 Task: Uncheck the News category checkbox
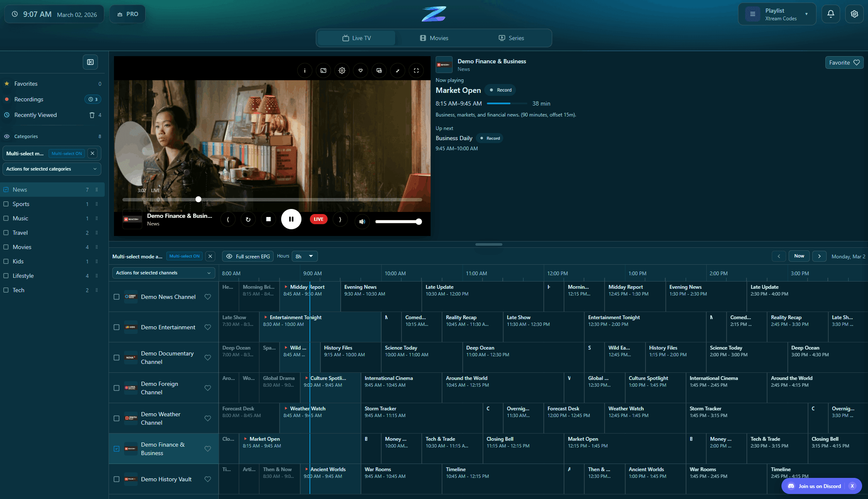click(x=6, y=190)
